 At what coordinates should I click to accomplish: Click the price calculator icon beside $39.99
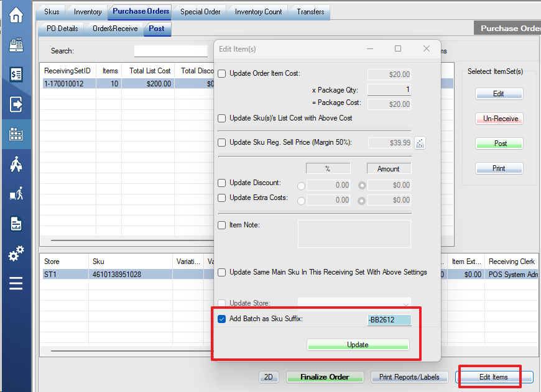click(420, 143)
